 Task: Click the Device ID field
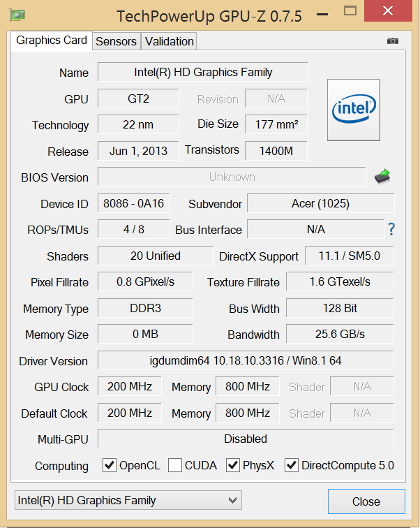pyautogui.click(x=133, y=203)
